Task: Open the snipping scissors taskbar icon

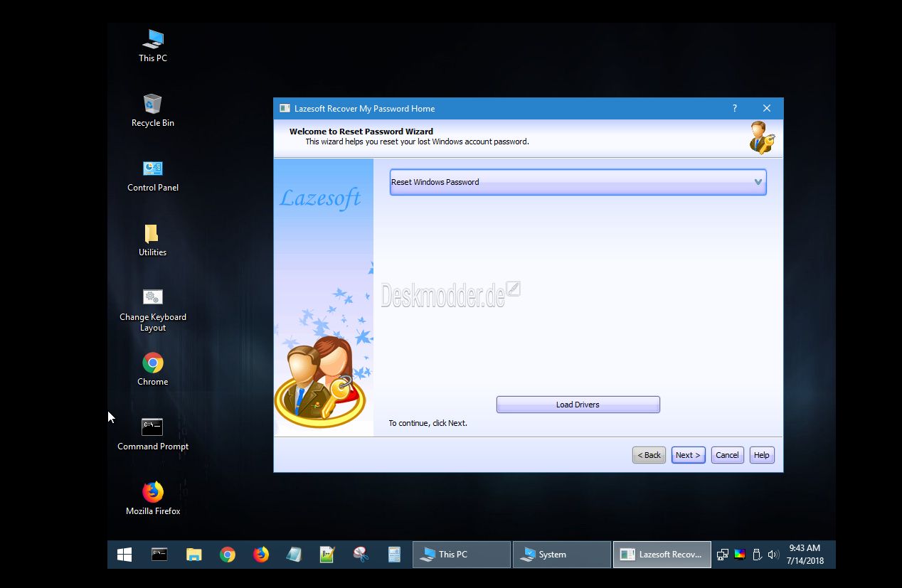Action: coord(361,555)
